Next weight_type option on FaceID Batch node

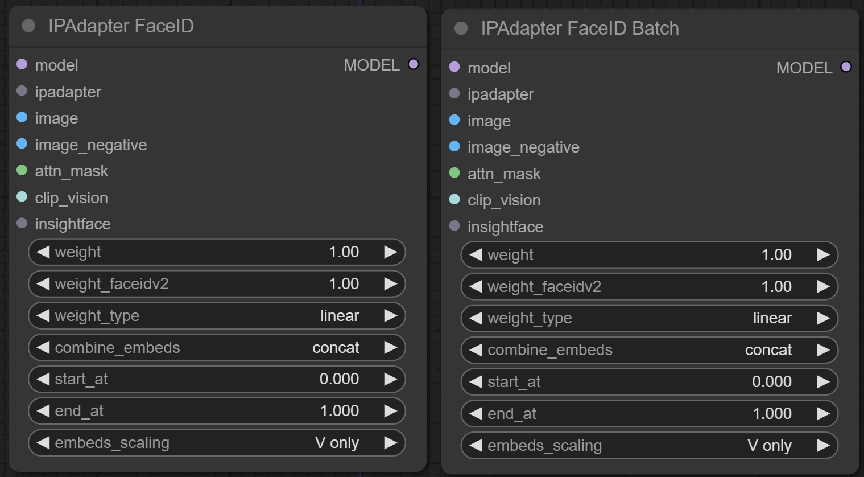(x=822, y=318)
